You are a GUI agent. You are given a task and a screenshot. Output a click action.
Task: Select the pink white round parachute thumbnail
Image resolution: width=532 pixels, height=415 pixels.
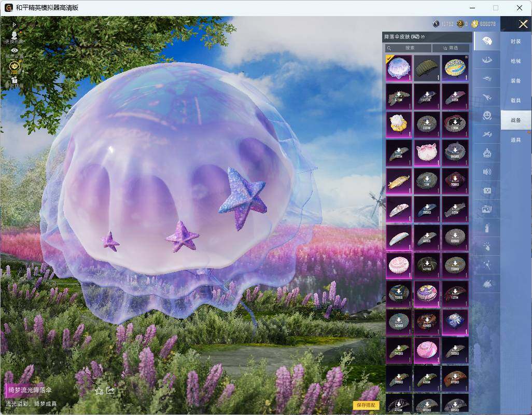pyautogui.click(x=399, y=266)
